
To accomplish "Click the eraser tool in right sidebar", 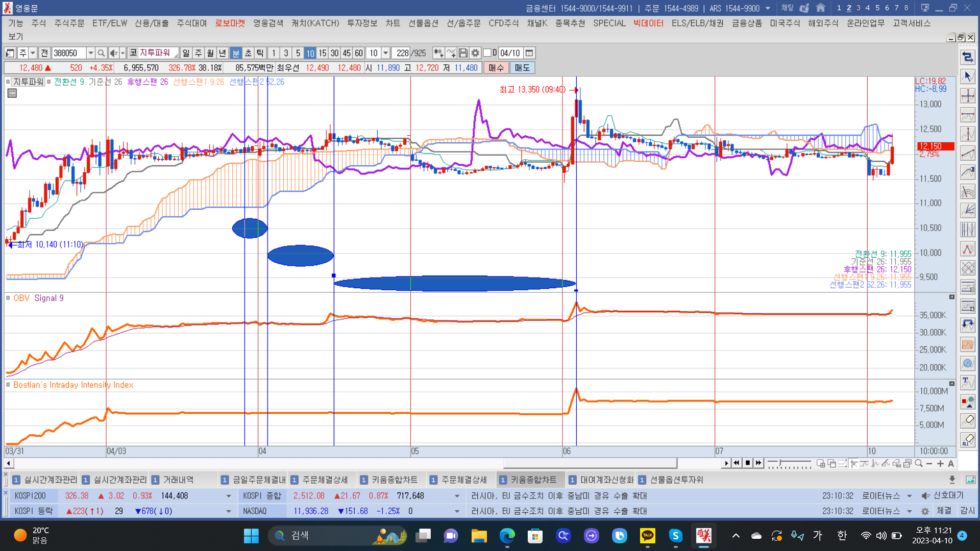I will click(967, 420).
